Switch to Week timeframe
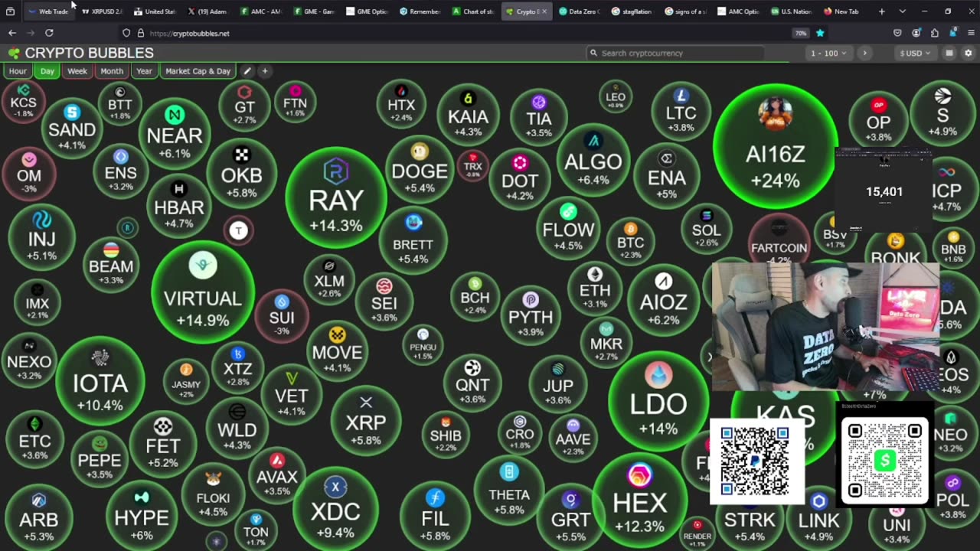 [77, 71]
